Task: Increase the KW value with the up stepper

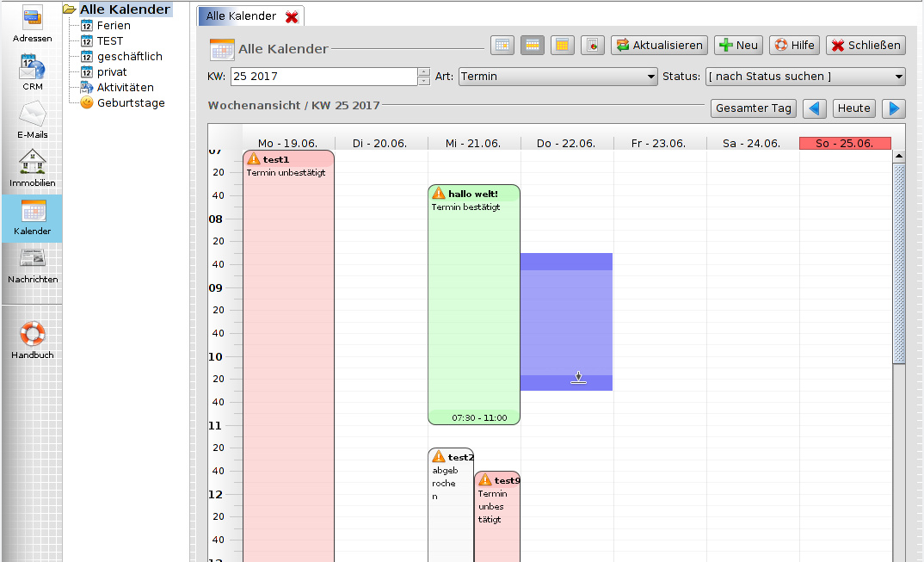Action: click(x=423, y=72)
